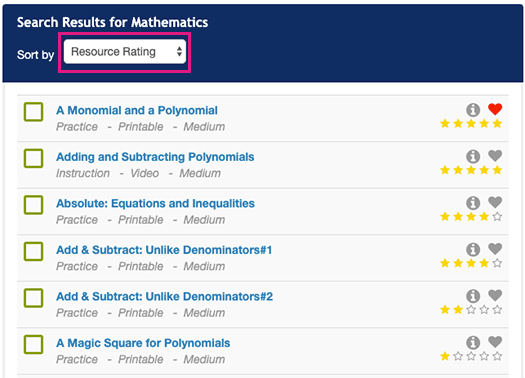Open Adding and Subtracting Polynomials resource link
Image resolution: width=525 pixels, height=378 pixels.
coord(155,157)
